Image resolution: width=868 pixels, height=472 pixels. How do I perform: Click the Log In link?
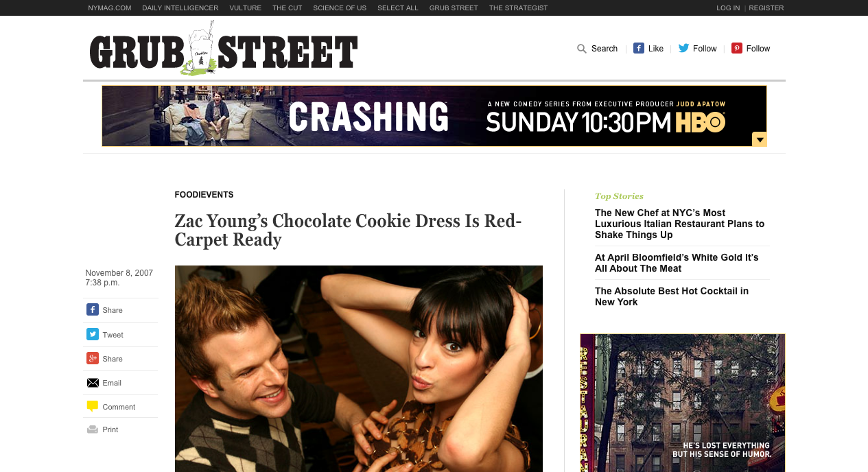tap(728, 8)
